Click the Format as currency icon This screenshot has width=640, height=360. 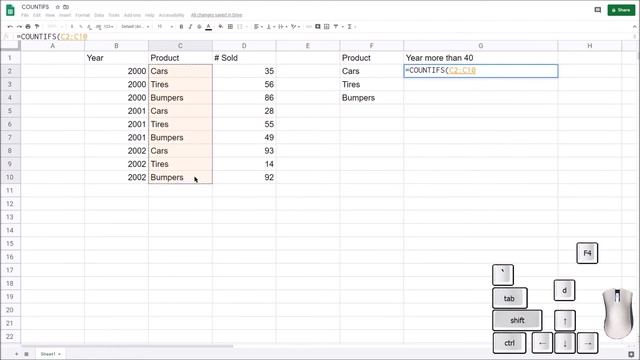click(72, 27)
